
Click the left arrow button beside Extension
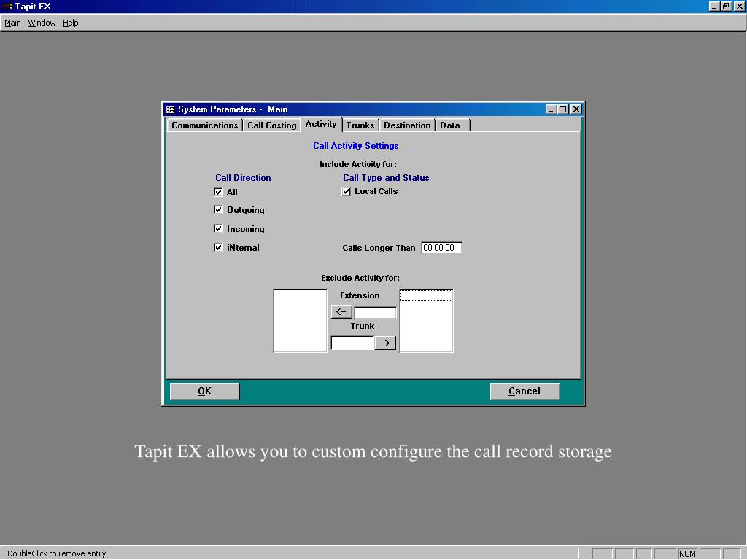tap(341, 312)
